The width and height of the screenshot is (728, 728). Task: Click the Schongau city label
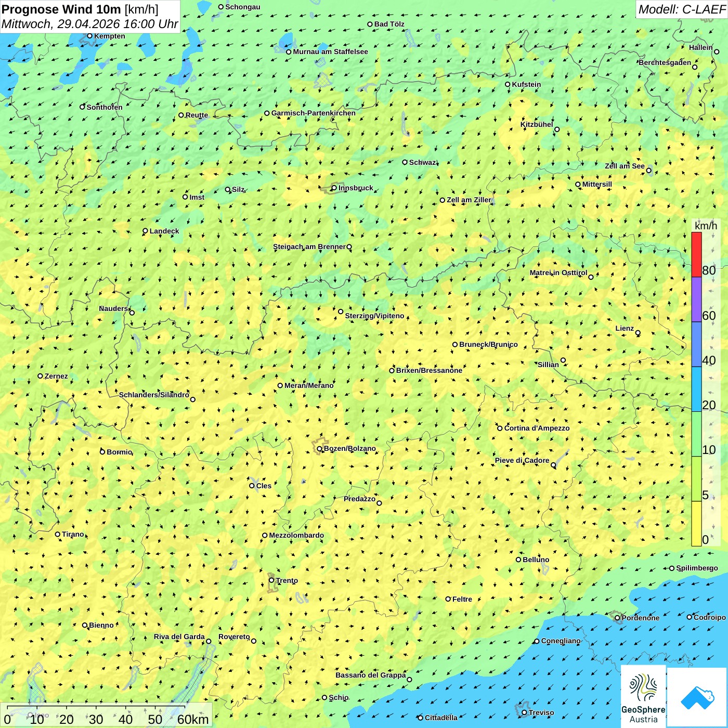243,7
